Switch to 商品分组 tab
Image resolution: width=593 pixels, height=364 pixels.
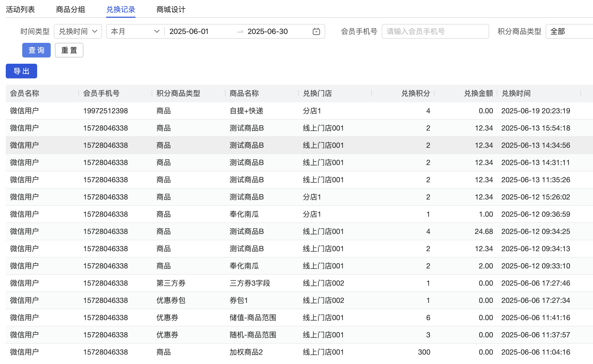click(71, 10)
